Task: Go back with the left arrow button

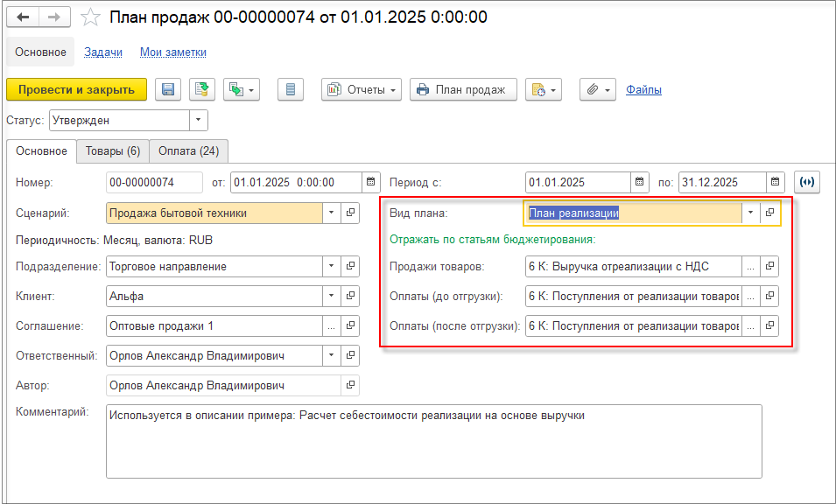Action: pos(23,17)
